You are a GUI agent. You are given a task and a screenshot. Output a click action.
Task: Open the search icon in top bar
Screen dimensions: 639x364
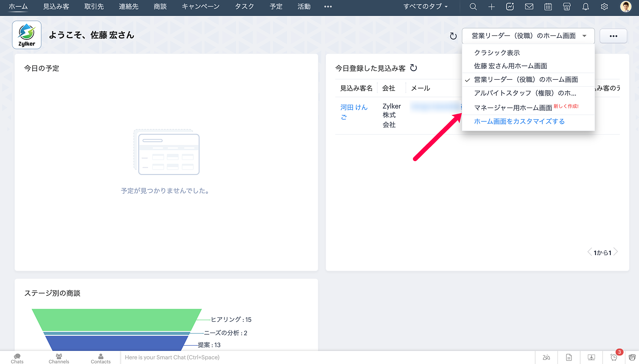point(473,7)
